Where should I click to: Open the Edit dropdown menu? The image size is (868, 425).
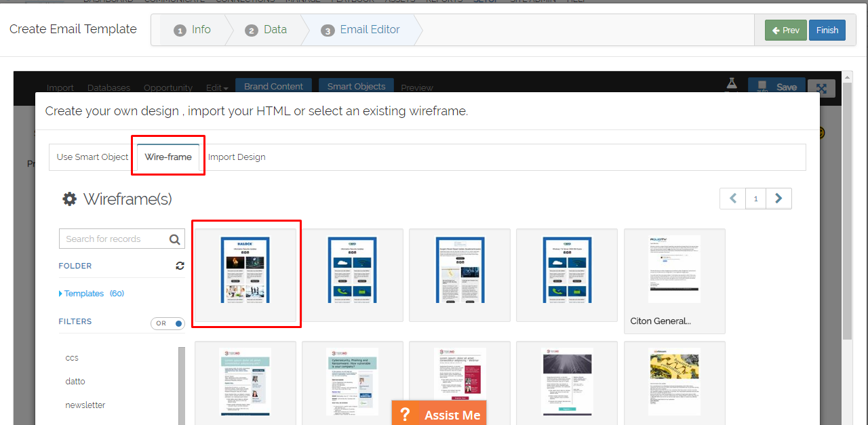(217, 87)
